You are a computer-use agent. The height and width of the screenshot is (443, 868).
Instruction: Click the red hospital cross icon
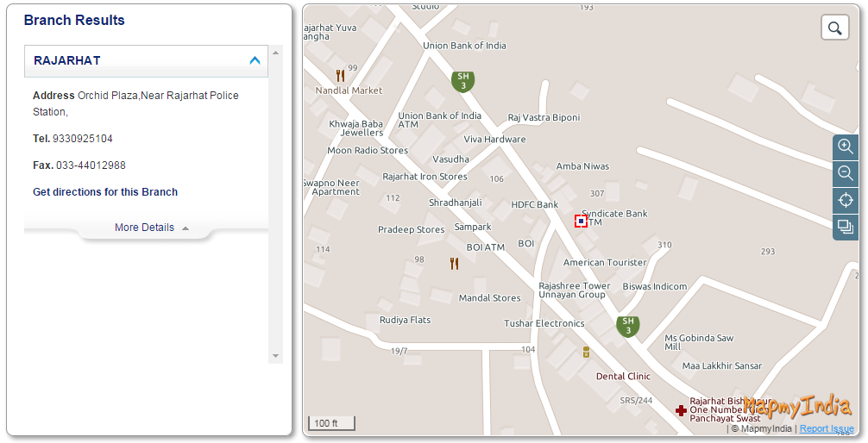tap(682, 410)
